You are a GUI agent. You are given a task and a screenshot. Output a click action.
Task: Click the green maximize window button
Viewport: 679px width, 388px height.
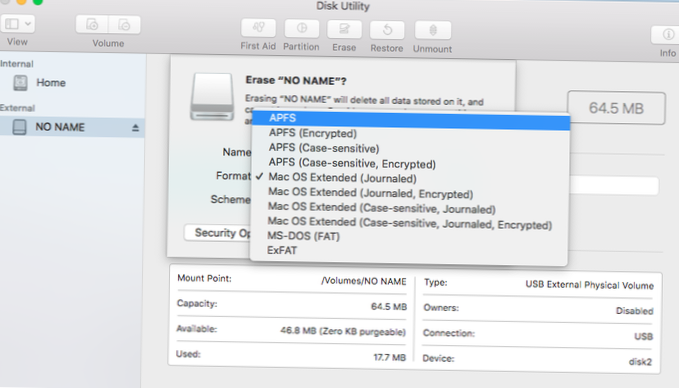[x=38, y=2]
